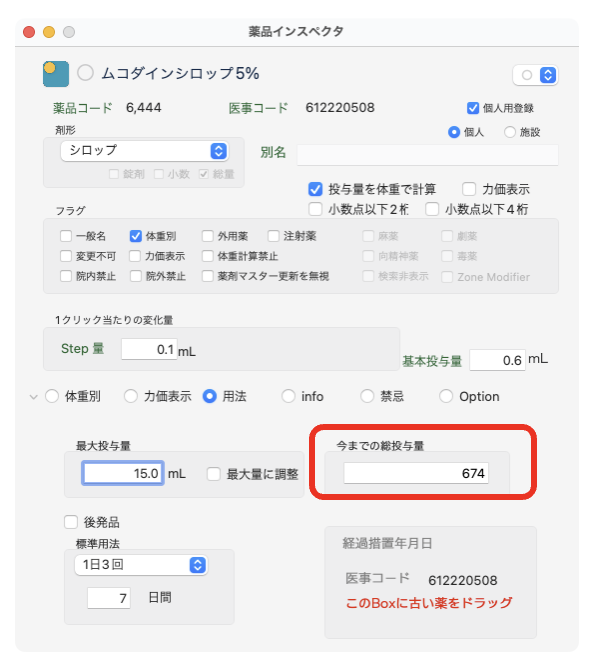Close the 薬品インスペクタ window
This screenshot has height=668, width=606.
29,32
